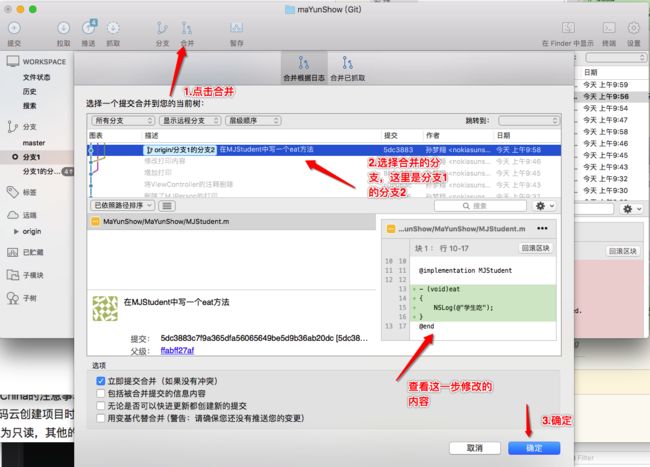
Task: Select 搜索 in sidebar
Action: tap(29, 106)
